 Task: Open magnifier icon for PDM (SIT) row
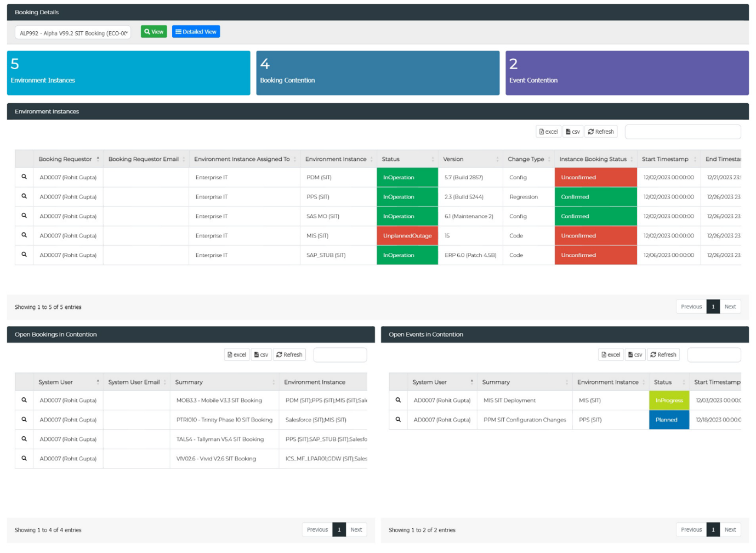[x=24, y=177]
